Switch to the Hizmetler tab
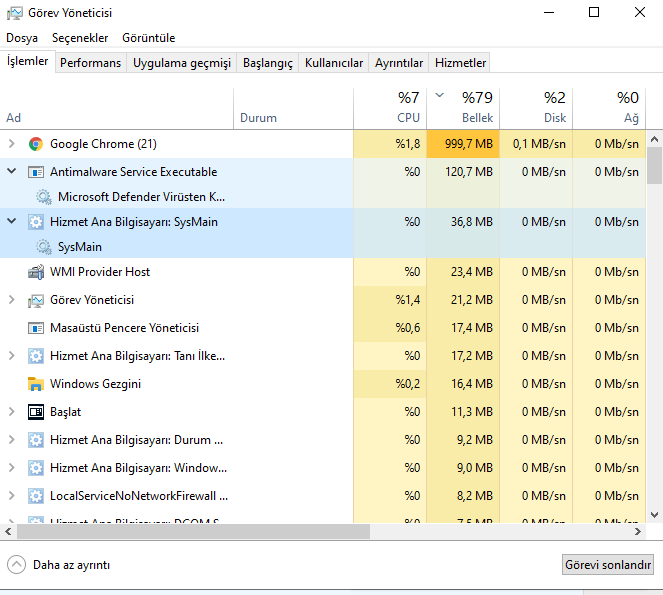This screenshot has width=663, height=595. [x=460, y=63]
